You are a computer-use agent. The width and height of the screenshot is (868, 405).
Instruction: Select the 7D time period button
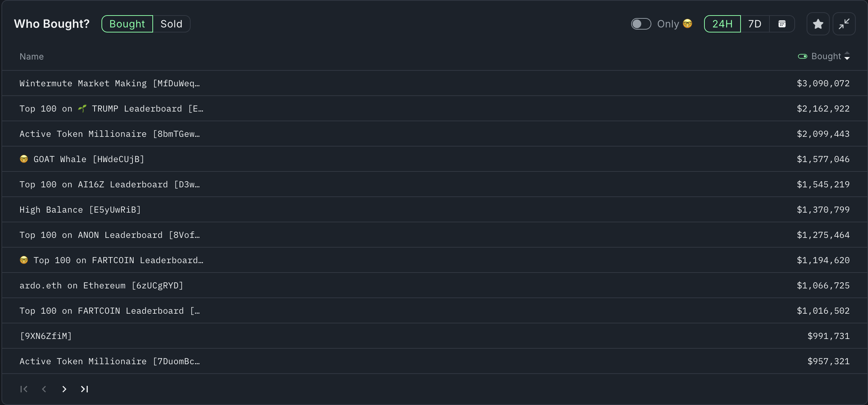coord(755,24)
